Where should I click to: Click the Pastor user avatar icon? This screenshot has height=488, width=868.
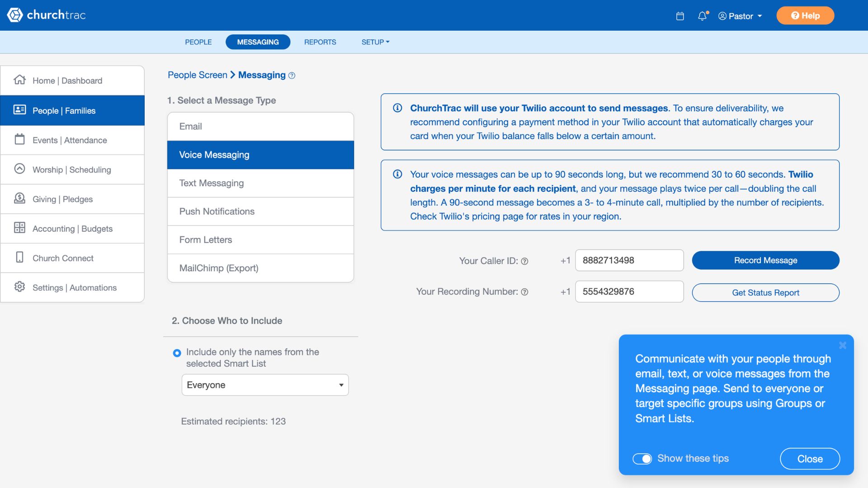[x=722, y=16]
